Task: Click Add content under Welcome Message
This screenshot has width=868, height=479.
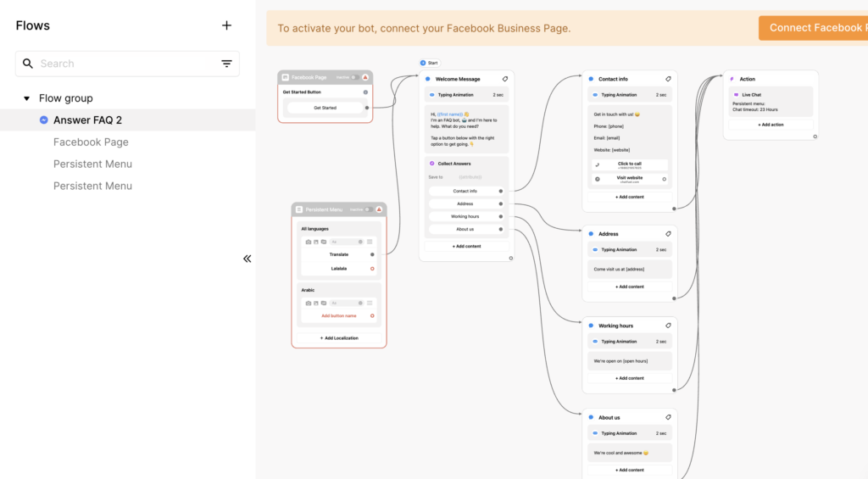Action: coord(465,246)
